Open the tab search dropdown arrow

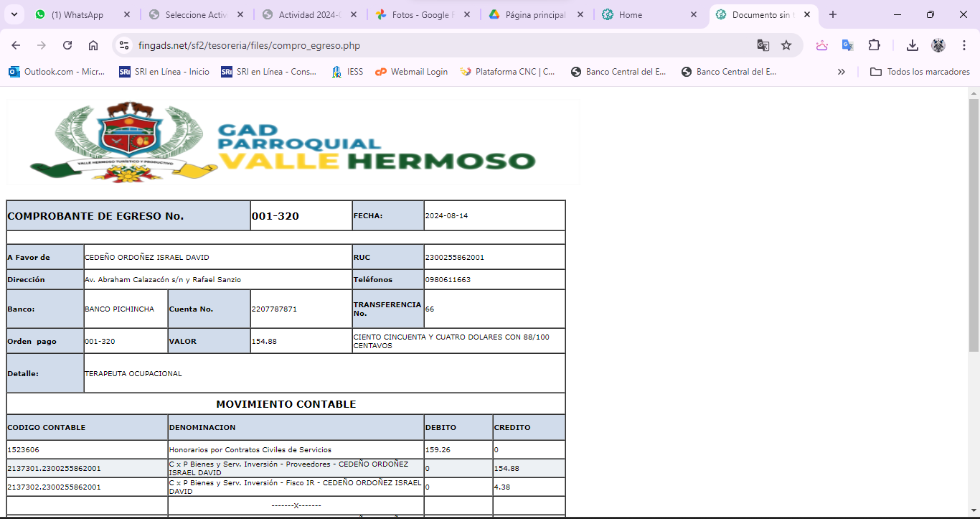point(14,14)
